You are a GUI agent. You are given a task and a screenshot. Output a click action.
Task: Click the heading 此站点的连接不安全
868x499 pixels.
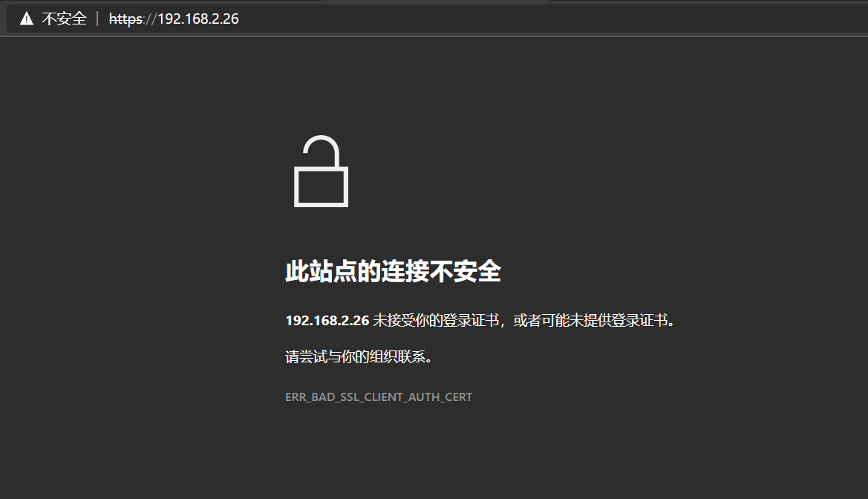tap(393, 271)
